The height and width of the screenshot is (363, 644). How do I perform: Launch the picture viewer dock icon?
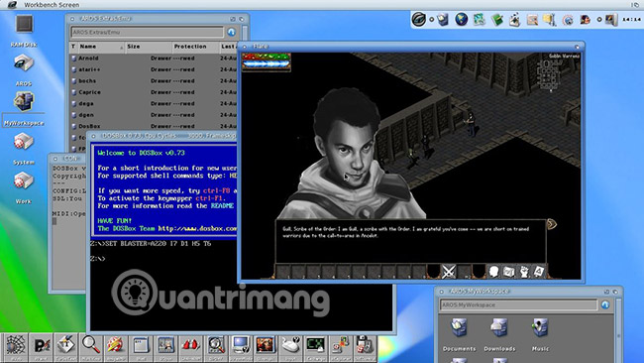tap(266, 346)
